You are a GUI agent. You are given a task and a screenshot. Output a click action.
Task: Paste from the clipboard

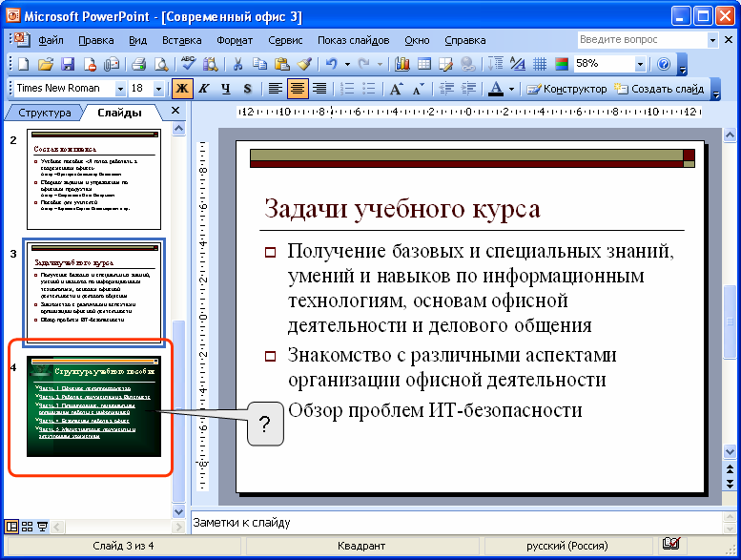(x=282, y=64)
